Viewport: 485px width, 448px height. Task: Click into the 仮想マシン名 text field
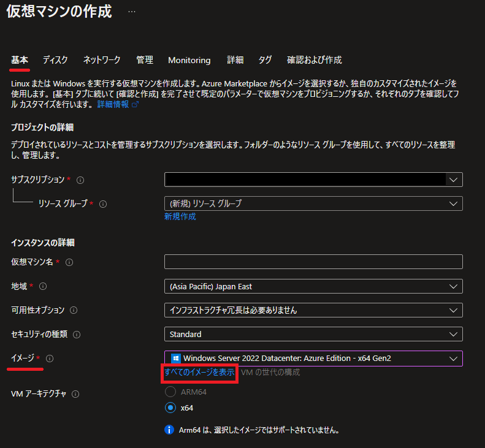pos(313,262)
